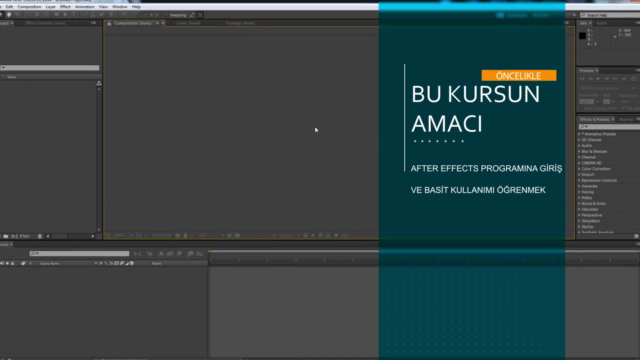
Task: Click the Parent column header in timeline
Action: [156, 264]
